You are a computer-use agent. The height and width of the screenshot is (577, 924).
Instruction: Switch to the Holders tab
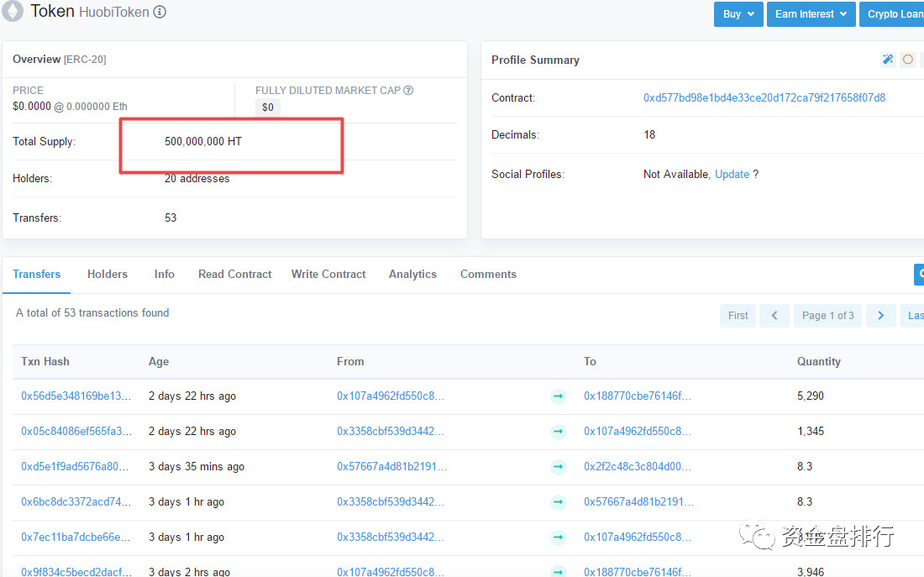pyautogui.click(x=108, y=275)
